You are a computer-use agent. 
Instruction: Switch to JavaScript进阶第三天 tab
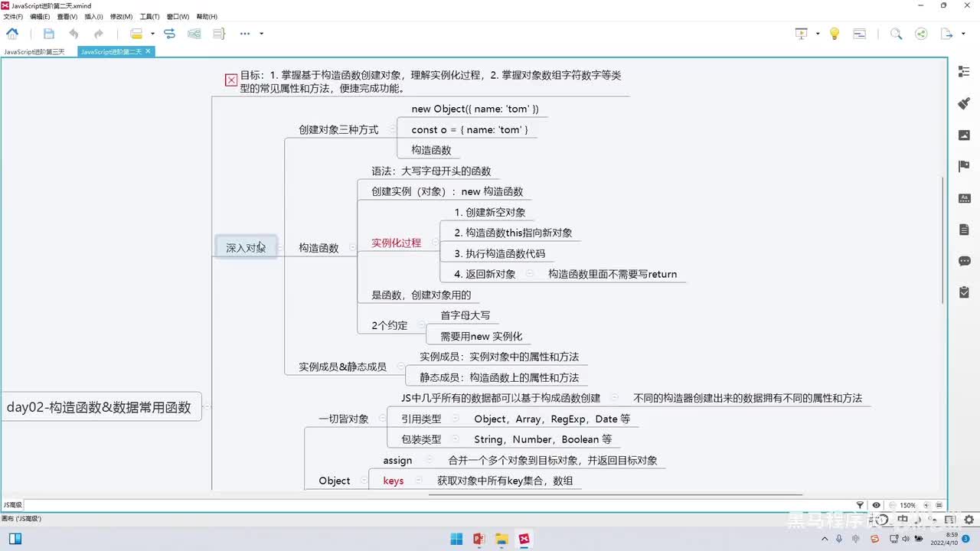tap(35, 51)
